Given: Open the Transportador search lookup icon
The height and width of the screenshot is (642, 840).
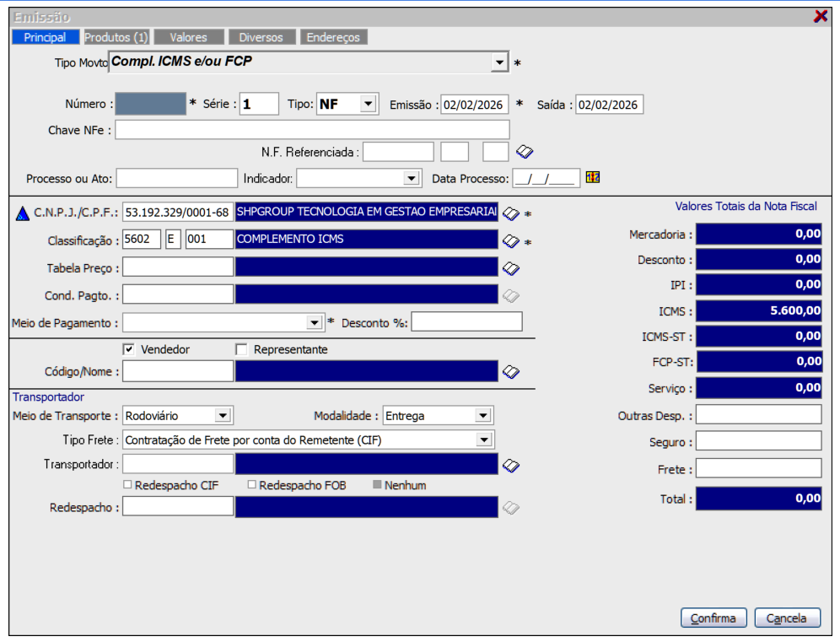Looking at the screenshot, I should click(510, 465).
